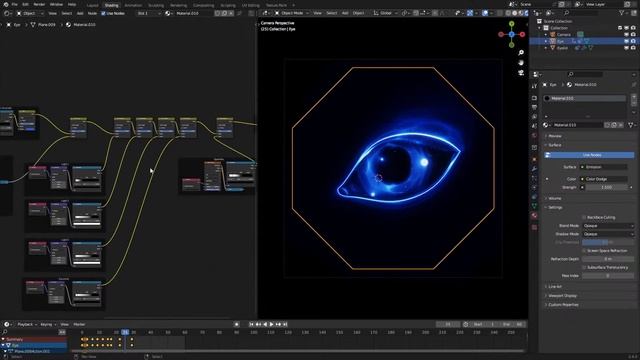
Task: Toggle camera view with the camera gizmo
Action: pos(521,73)
